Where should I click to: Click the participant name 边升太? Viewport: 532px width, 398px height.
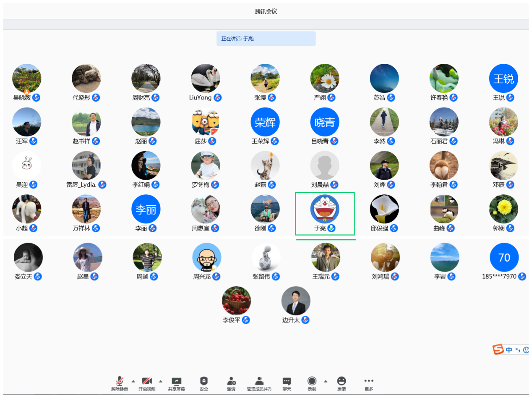click(x=291, y=320)
